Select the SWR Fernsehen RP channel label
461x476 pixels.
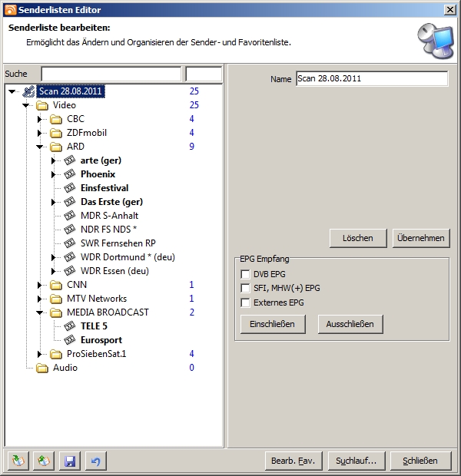[118, 243]
